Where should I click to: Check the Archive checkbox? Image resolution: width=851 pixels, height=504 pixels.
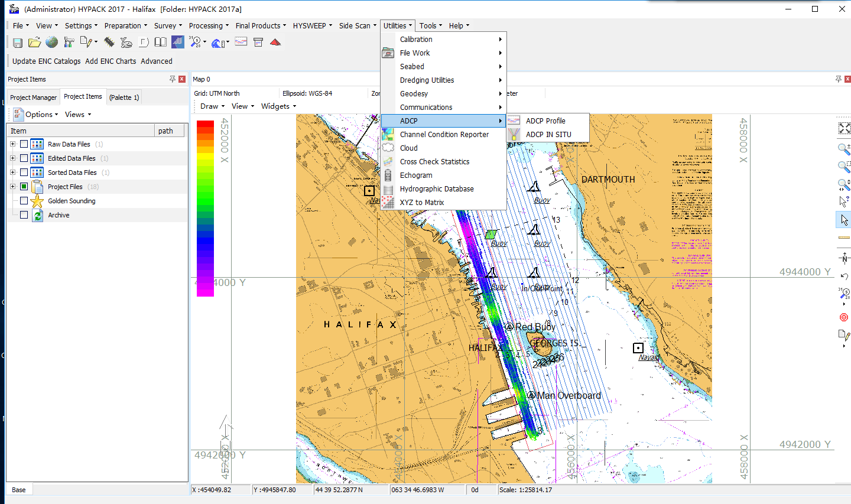pyautogui.click(x=24, y=215)
